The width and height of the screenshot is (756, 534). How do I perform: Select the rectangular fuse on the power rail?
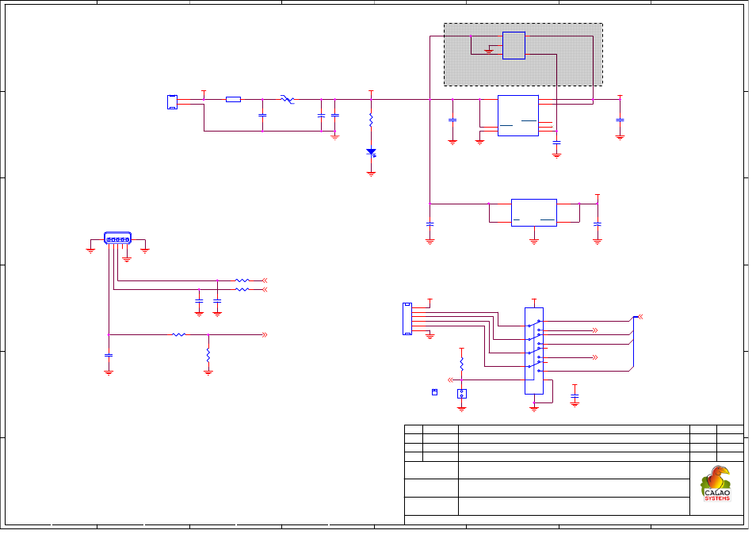point(233,99)
